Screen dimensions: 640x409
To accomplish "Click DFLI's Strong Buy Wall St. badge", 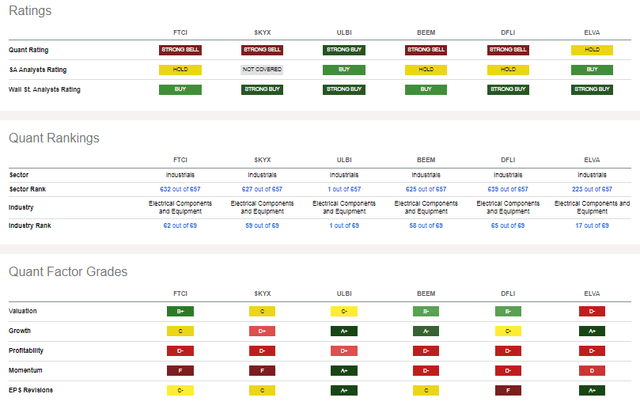I will [x=508, y=89].
